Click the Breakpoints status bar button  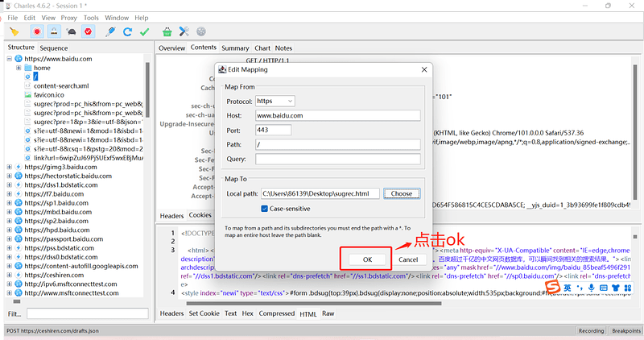(x=626, y=330)
